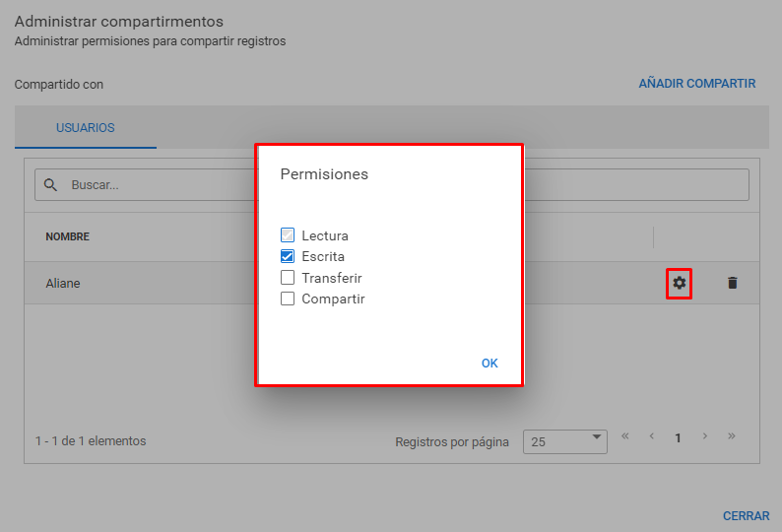Screen dimensions: 782x532
Task: Select the Aliane user row
Action: (392, 283)
